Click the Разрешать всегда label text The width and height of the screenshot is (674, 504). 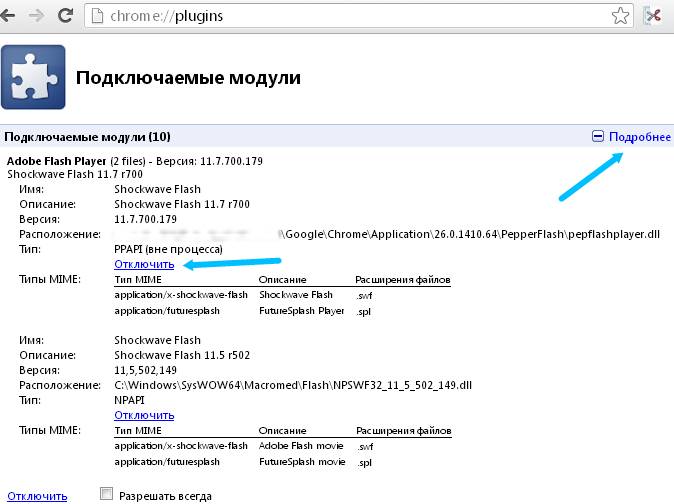point(165,495)
